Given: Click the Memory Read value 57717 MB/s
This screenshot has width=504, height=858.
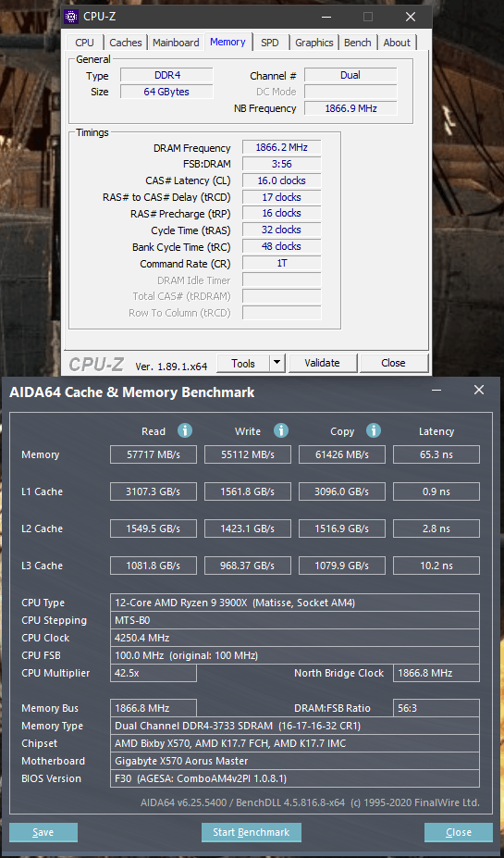Looking at the screenshot, I should [x=154, y=454].
